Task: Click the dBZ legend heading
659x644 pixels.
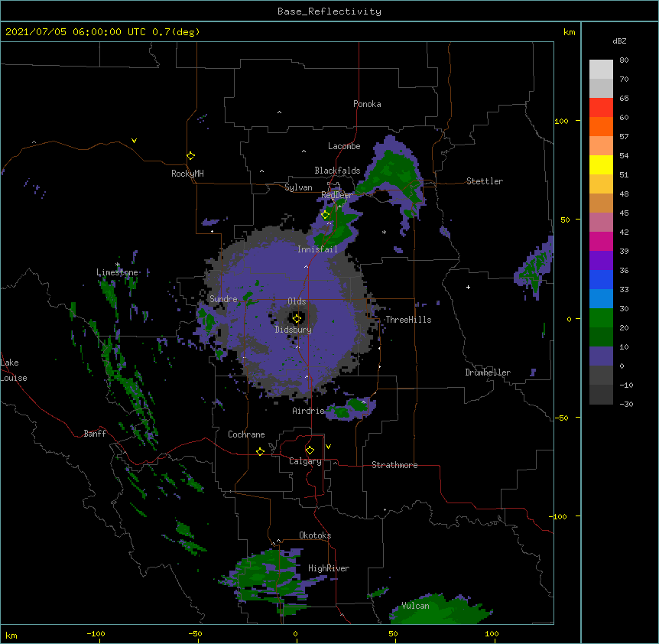Action: [619, 41]
